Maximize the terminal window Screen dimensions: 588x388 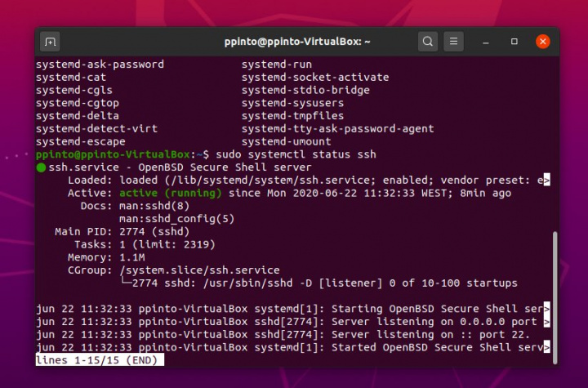(514, 41)
